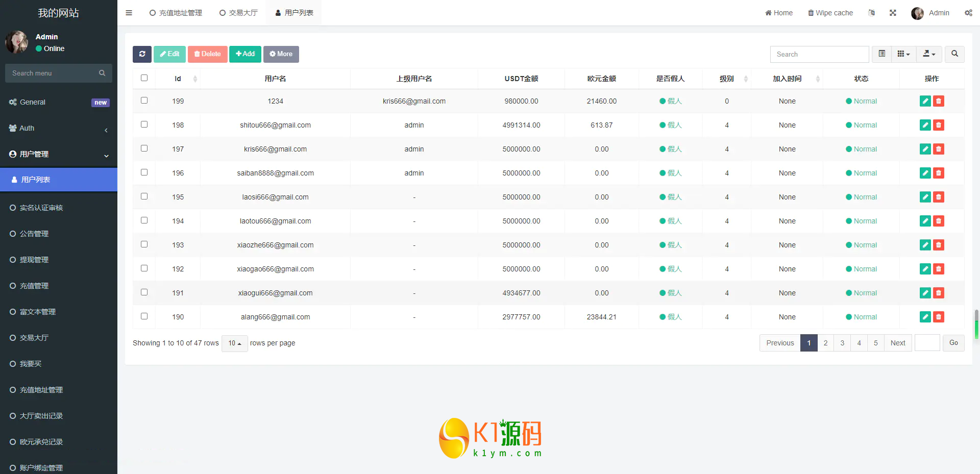The height and width of the screenshot is (474, 980).
Task: Go to the Next page
Action: click(897, 343)
